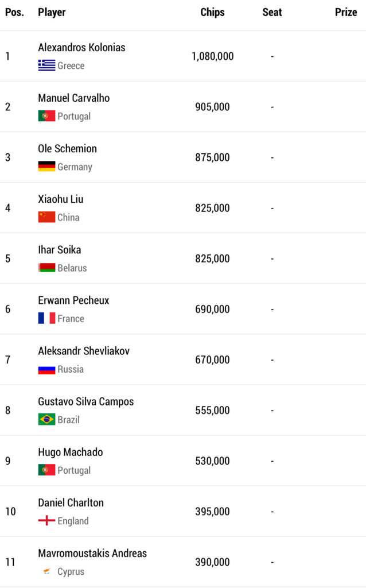366x588 pixels.
Task: Click Xiaohu Liu's 825,000 chip count
Action: 212,208
